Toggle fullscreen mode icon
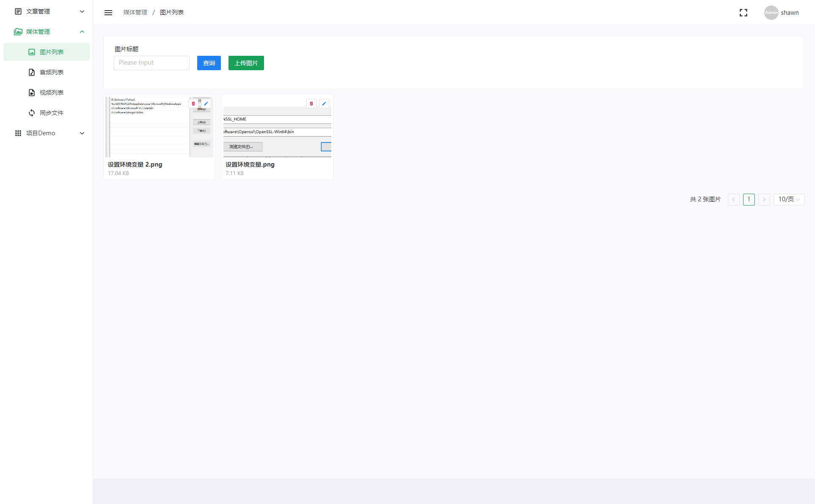This screenshot has height=504, width=815. coord(743,13)
